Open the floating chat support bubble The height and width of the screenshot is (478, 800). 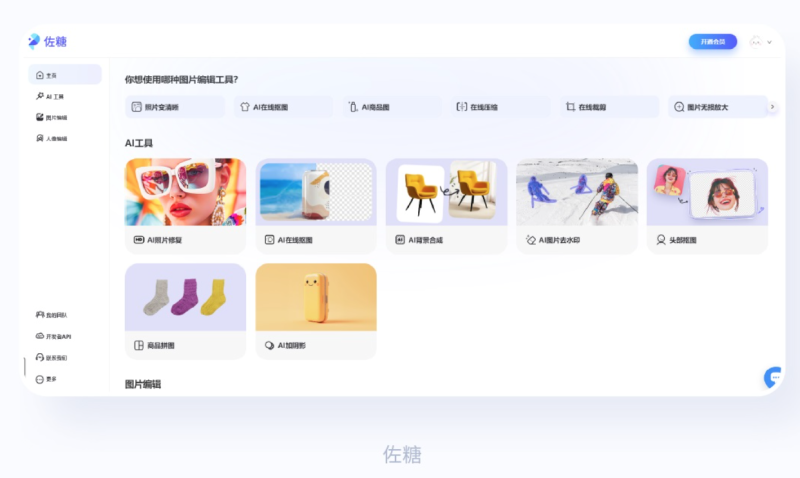[x=773, y=378]
